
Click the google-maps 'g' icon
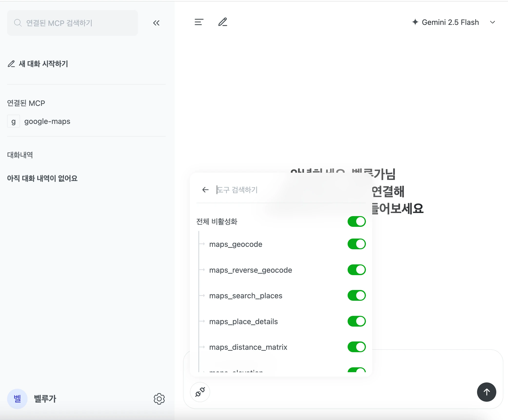click(13, 121)
